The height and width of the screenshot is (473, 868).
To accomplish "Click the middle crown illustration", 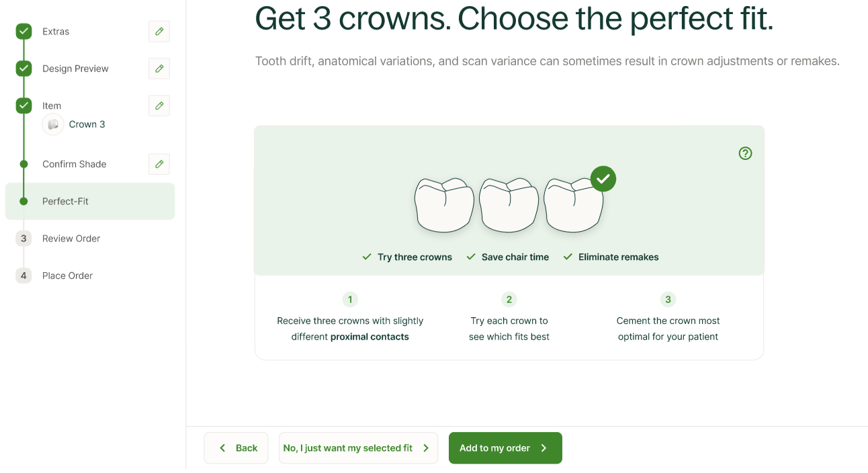I will coord(509,205).
